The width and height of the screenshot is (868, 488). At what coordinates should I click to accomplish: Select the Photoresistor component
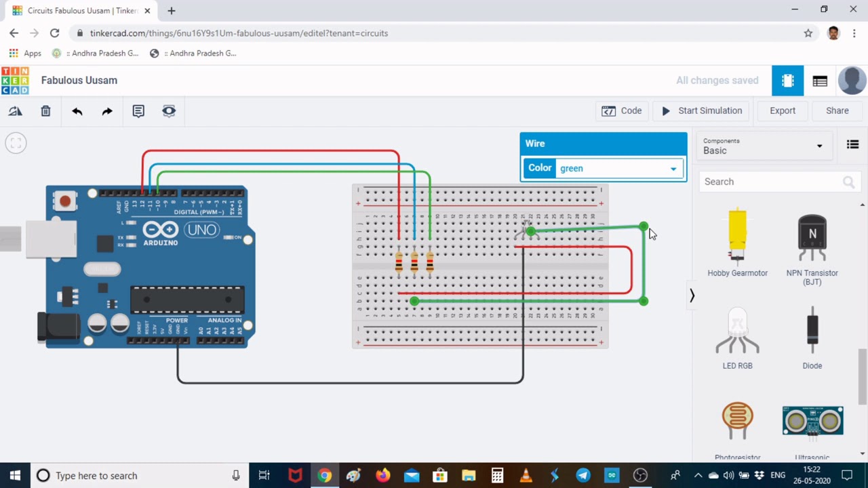tap(737, 431)
